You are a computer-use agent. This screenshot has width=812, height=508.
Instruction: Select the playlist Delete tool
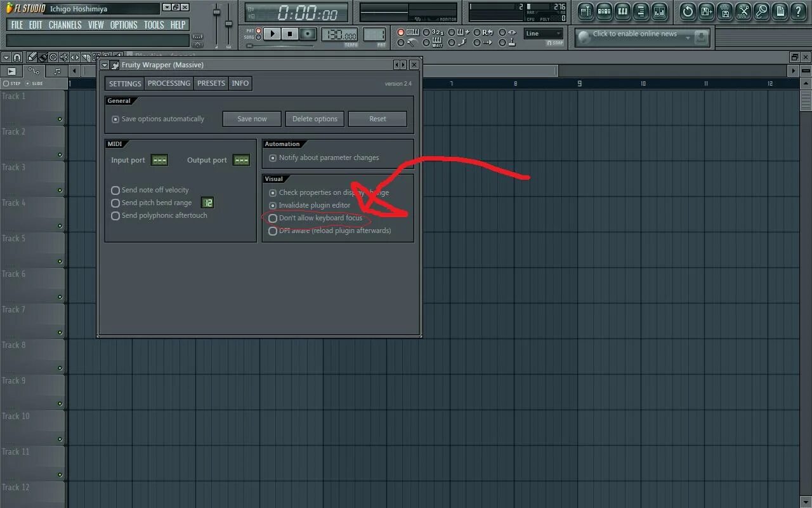[53, 58]
